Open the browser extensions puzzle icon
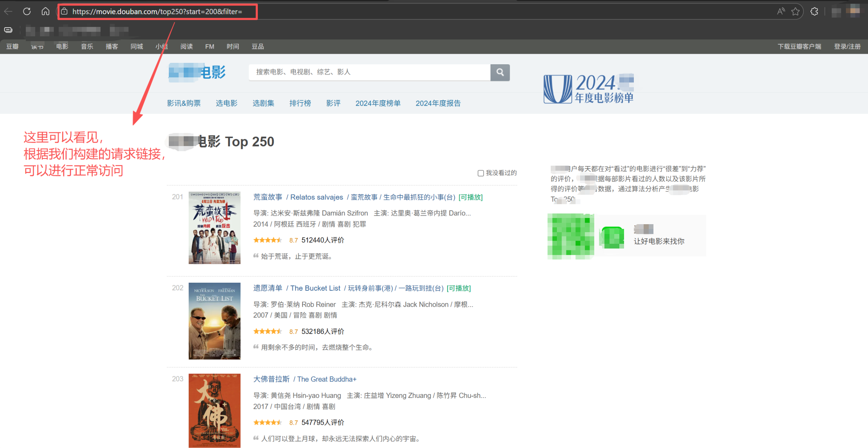The height and width of the screenshot is (448, 868). coord(814,12)
